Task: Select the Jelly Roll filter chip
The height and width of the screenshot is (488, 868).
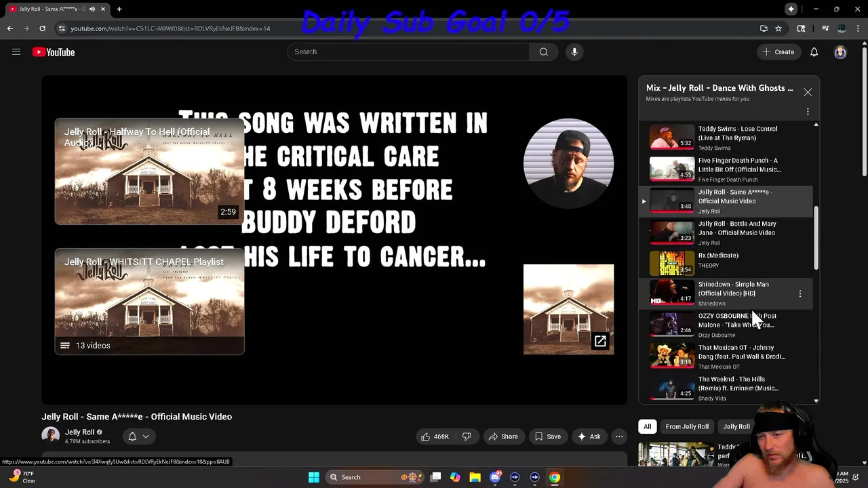Action: click(736, 426)
